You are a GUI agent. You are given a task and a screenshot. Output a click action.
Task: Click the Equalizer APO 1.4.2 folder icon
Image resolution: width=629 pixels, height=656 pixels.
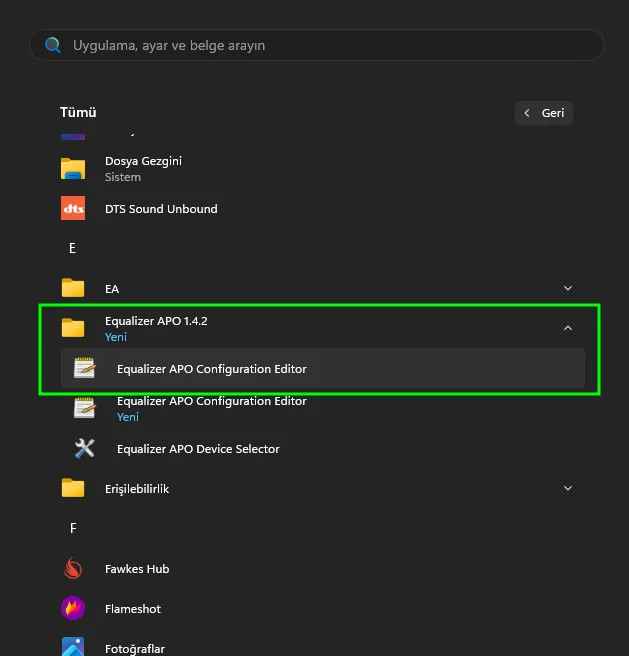tap(73, 328)
